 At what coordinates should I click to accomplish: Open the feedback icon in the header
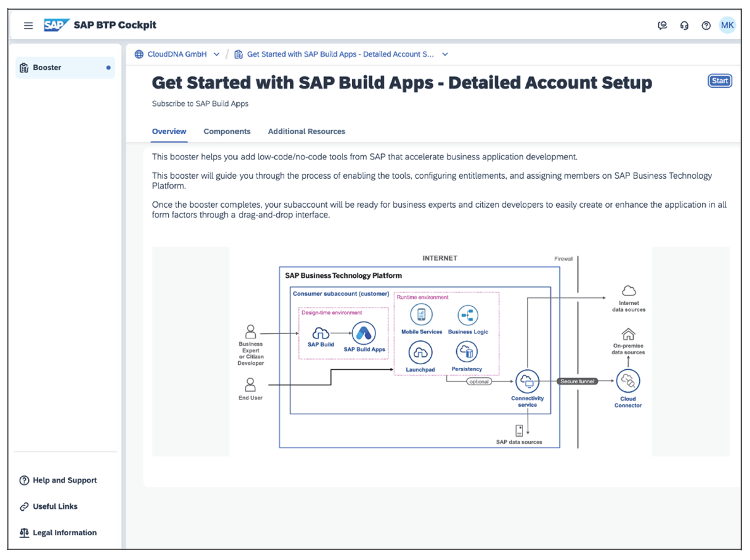662,25
